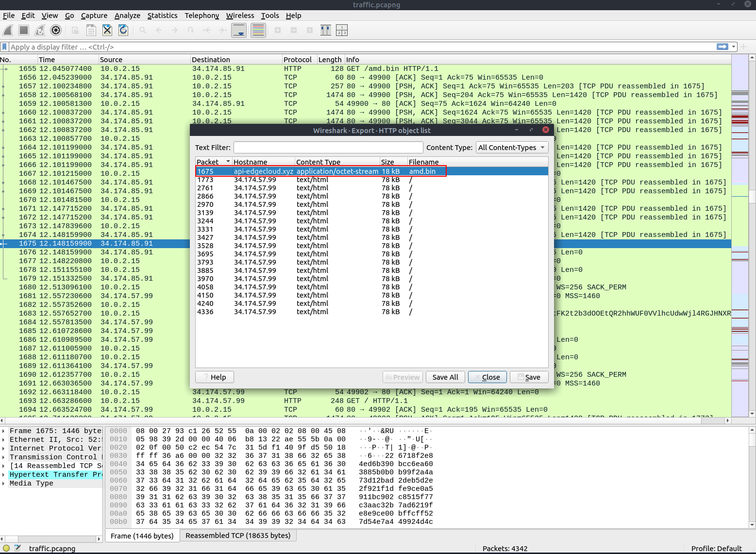
Task: Open the Statistics menu
Action: (x=162, y=16)
